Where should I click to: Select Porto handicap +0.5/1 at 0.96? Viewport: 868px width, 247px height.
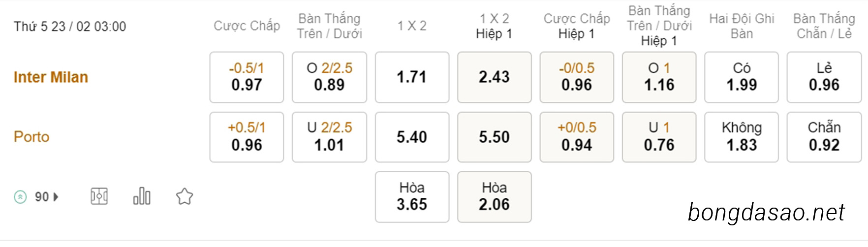[247, 137]
